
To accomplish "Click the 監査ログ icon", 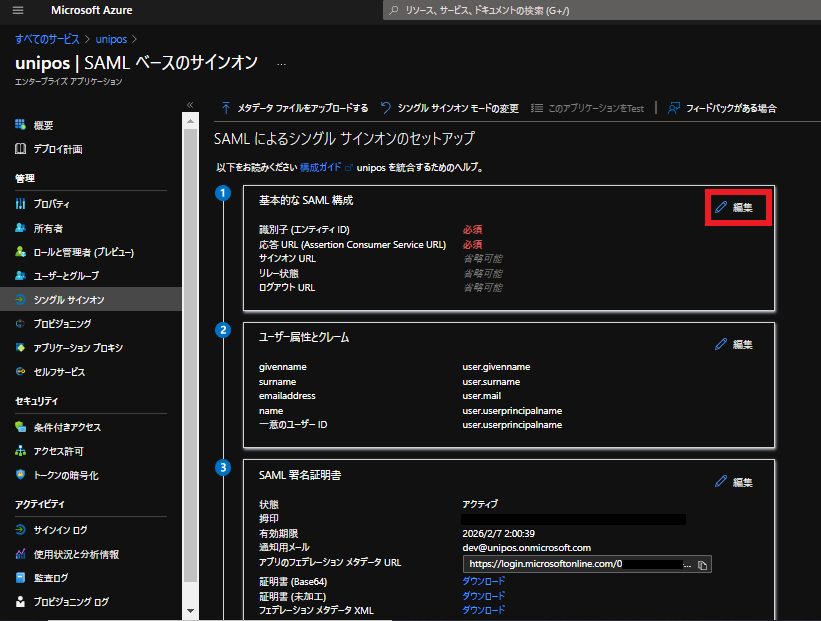I will click(x=20, y=578).
